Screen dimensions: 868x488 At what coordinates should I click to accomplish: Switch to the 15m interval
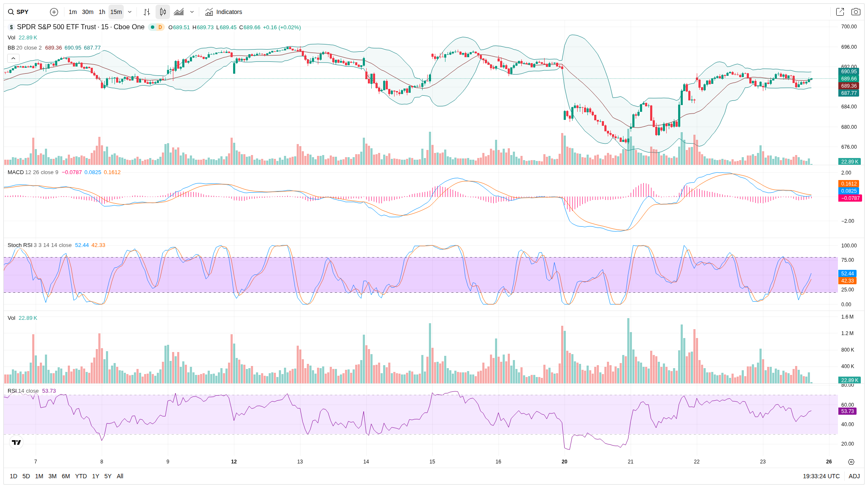coord(116,12)
